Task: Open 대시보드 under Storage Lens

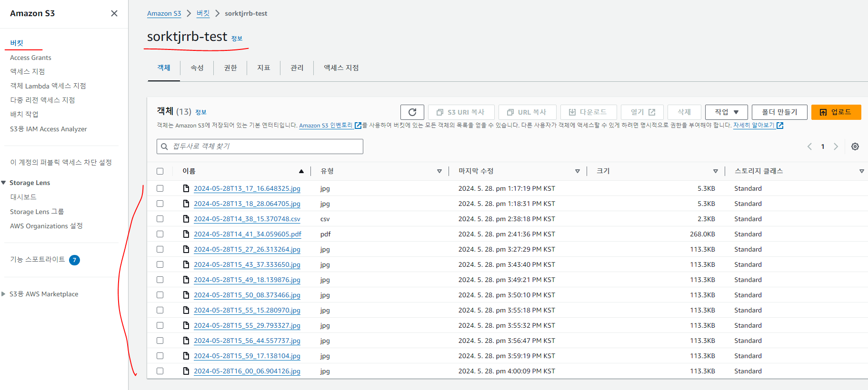Action: (x=23, y=197)
